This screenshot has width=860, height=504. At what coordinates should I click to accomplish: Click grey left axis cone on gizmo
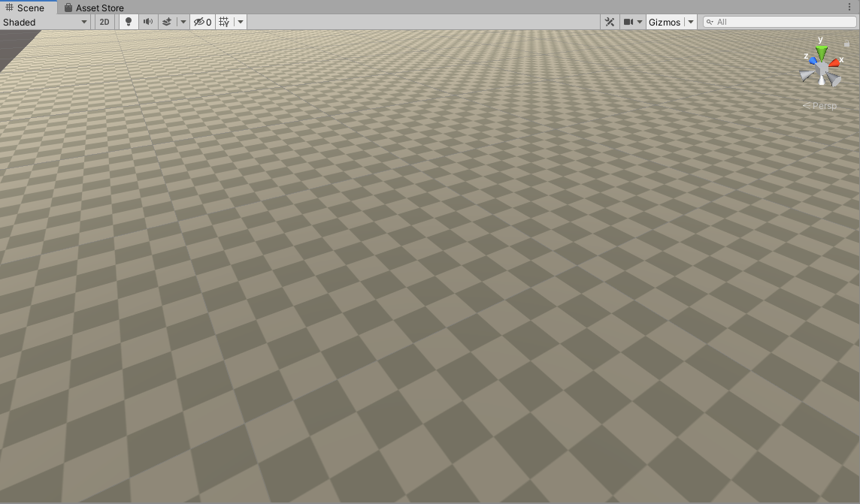(x=807, y=76)
